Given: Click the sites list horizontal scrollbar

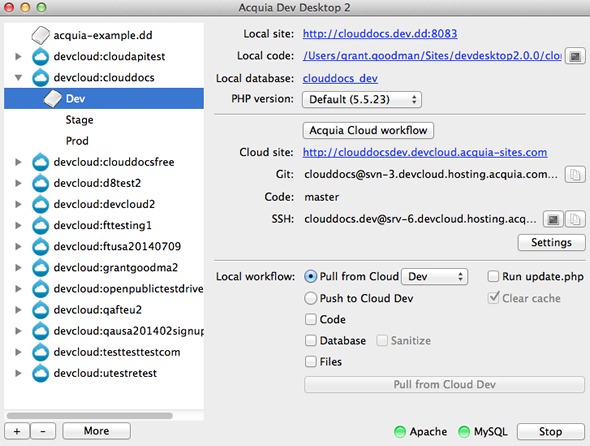Looking at the screenshot, I should point(90,416).
